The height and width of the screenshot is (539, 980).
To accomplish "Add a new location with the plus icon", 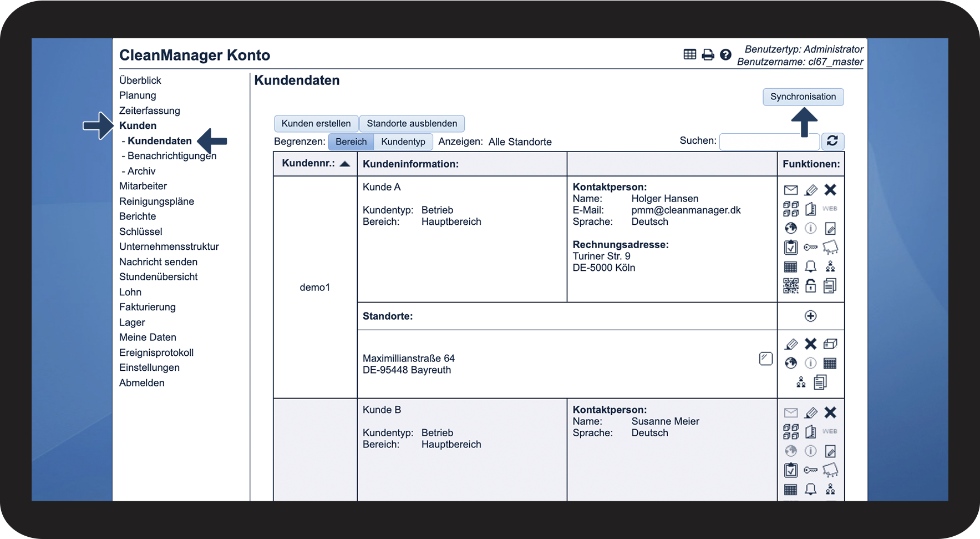I will click(x=810, y=316).
